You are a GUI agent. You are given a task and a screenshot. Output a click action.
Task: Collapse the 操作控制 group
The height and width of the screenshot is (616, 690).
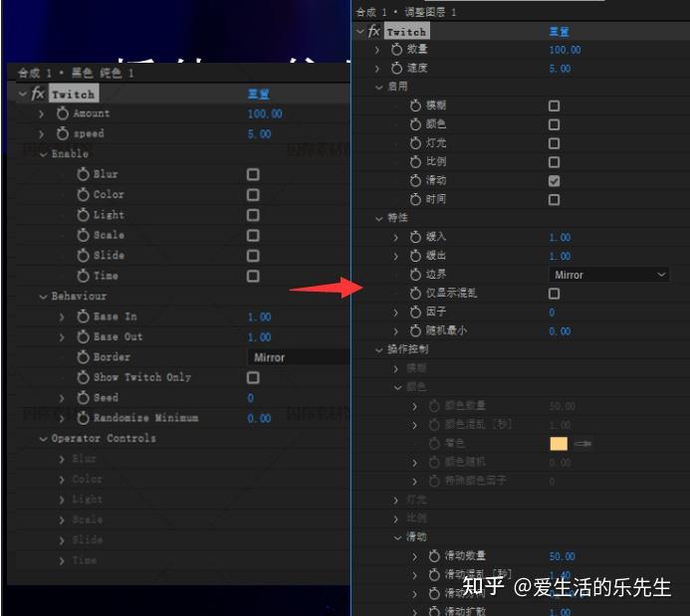point(379,350)
